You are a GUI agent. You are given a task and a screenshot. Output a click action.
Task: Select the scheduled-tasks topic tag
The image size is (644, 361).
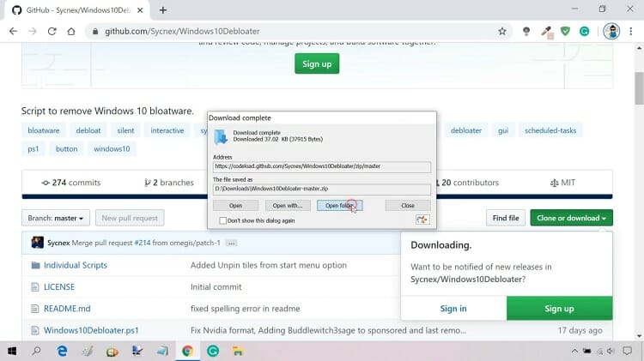click(x=550, y=130)
